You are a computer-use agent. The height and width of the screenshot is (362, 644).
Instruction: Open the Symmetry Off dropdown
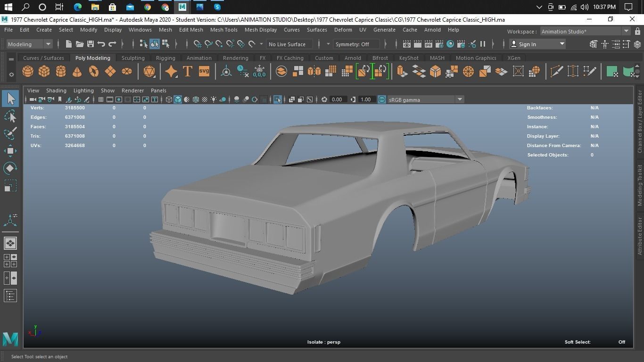click(x=356, y=44)
